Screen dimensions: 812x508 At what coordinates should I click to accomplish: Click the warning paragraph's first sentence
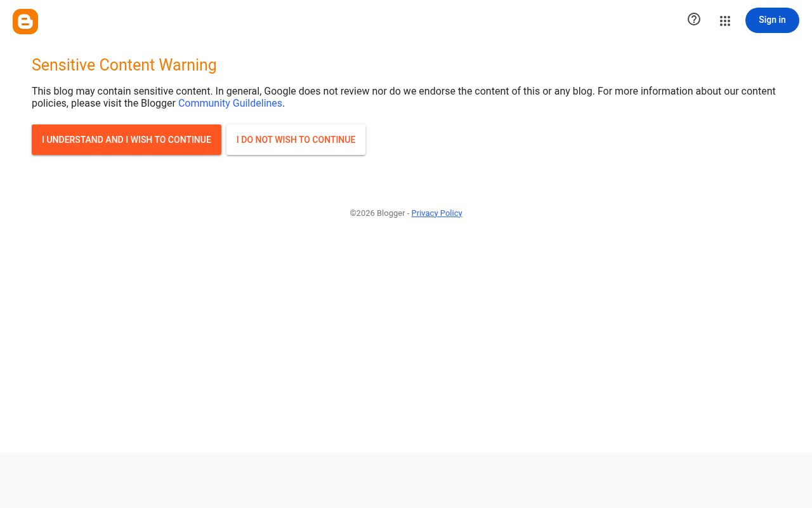122,91
